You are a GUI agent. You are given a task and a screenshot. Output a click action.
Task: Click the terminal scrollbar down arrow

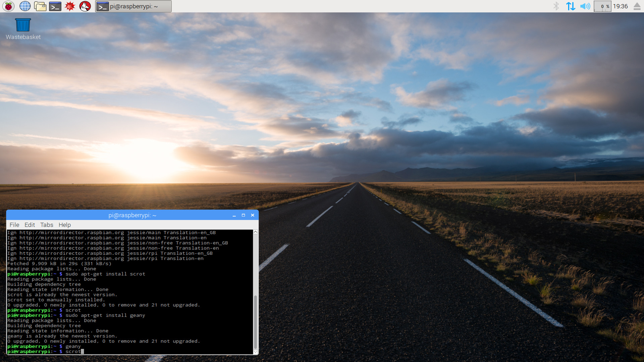tap(256, 352)
